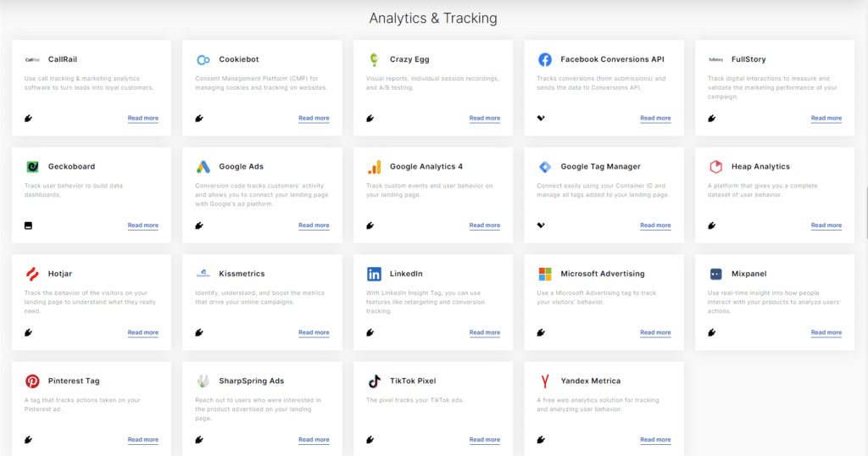This screenshot has width=868, height=456.
Task: Click the Hotjar logo icon
Action: [33, 274]
